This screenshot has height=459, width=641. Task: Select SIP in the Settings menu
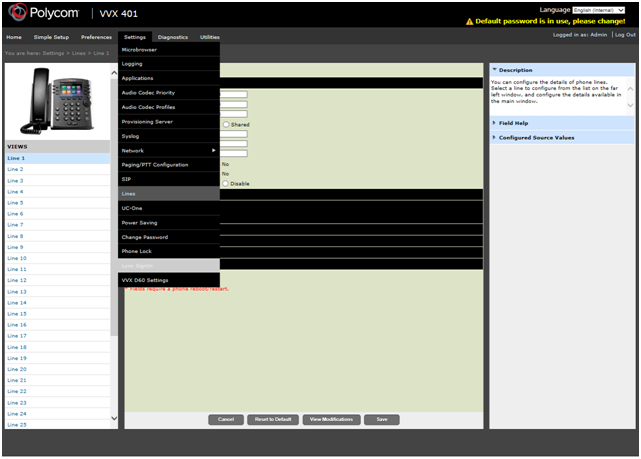point(126,179)
